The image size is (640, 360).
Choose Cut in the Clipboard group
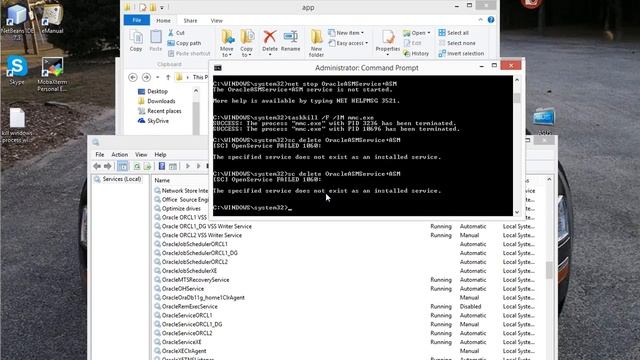coord(176,33)
